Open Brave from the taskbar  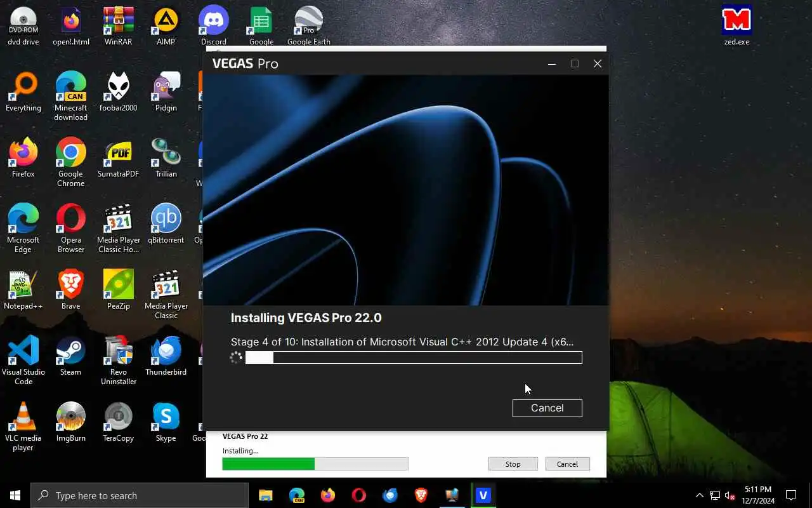click(421, 495)
